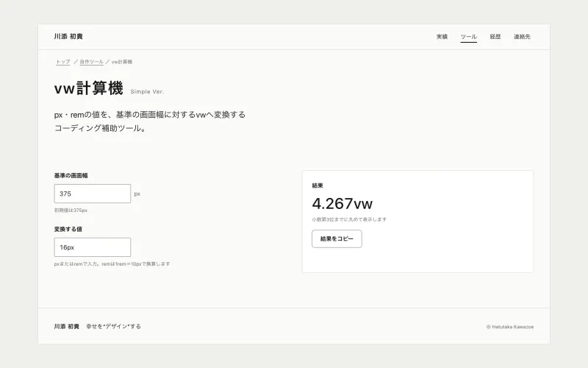Image resolution: width=588 pixels, height=368 pixels.
Task: Click the 4.267vw result value
Action: (342, 204)
